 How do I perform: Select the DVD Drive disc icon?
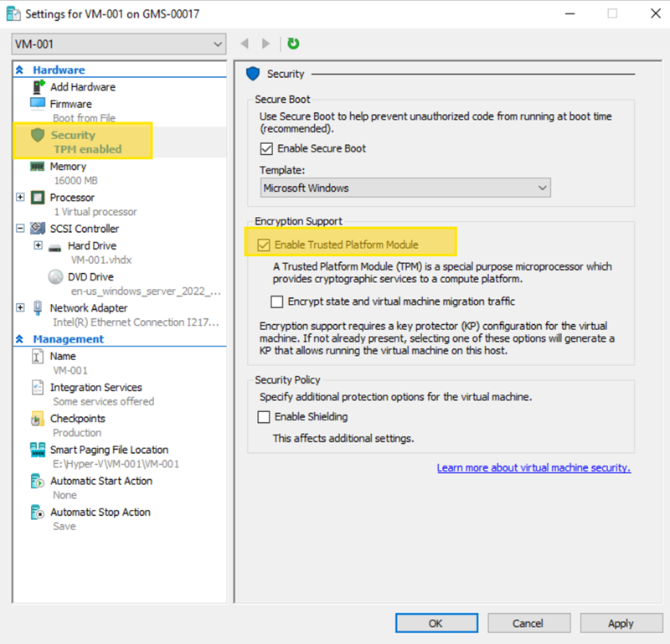pyautogui.click(x=55, y=277)
